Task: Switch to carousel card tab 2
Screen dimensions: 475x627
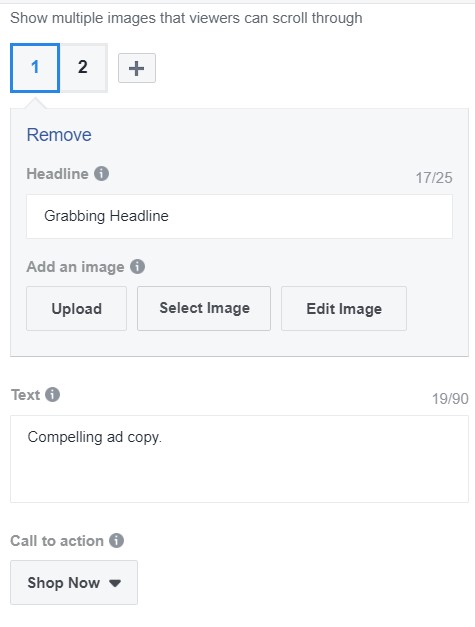Action: (83, 68)
